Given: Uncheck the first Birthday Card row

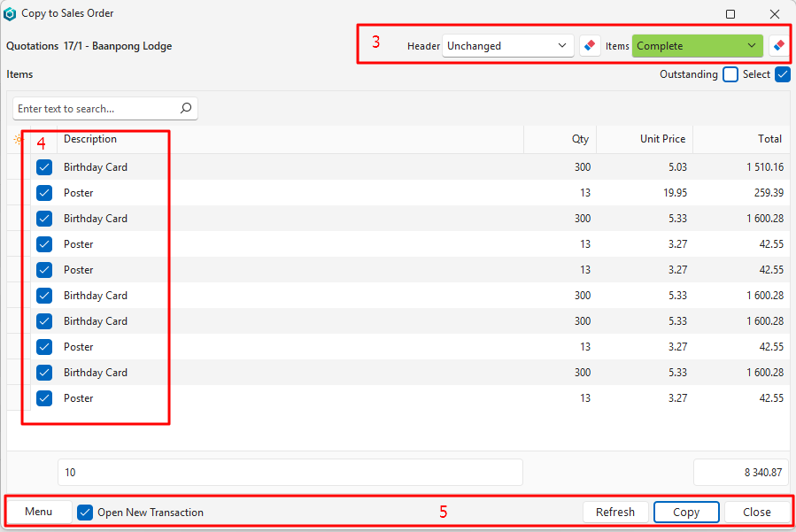Looking at the screenshot, I should 44,167.
